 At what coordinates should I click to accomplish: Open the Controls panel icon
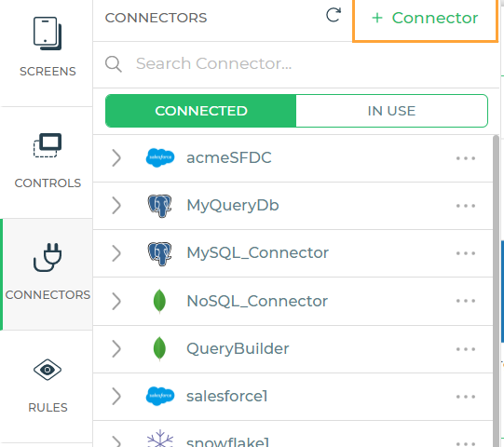click(48, 145)
